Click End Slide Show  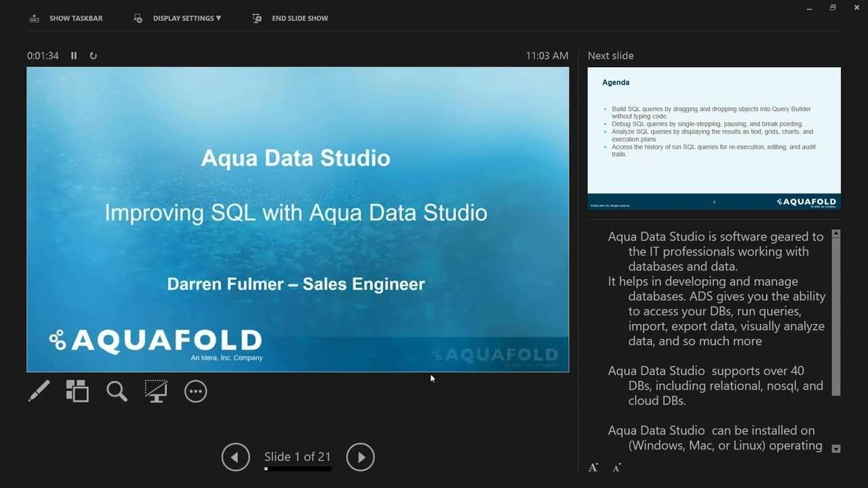290,18
